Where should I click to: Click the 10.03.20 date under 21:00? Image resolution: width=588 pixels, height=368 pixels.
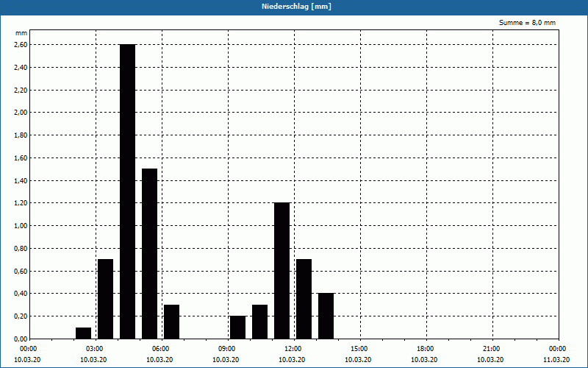click(490, 360)
